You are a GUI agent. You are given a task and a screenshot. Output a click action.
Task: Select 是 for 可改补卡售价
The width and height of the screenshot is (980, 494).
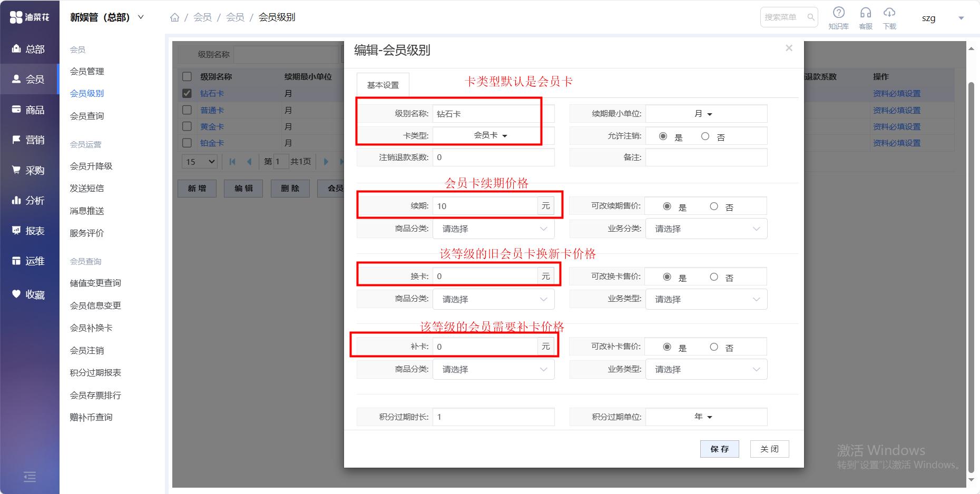point(667,347)
